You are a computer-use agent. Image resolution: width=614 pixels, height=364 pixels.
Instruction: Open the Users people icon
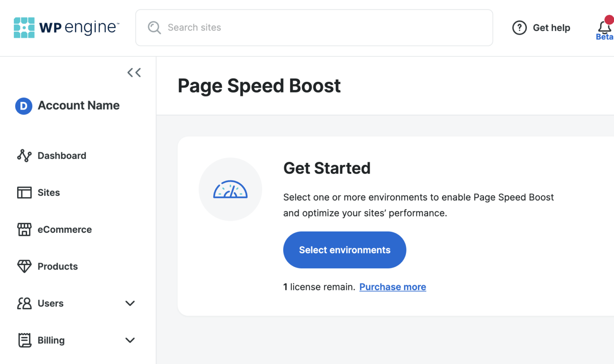coord(24,303)
